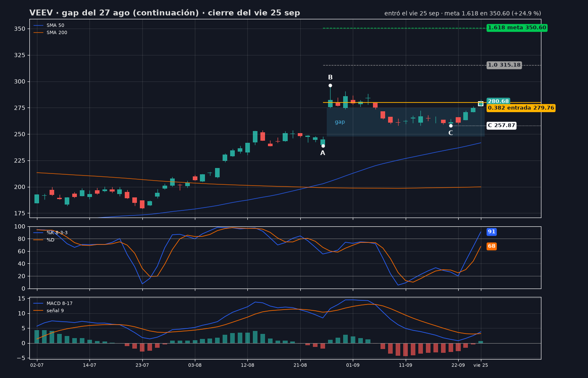588x378 pixels.
Task: Click the highlighted last candle on vie 25
Action: pos(480,103)
